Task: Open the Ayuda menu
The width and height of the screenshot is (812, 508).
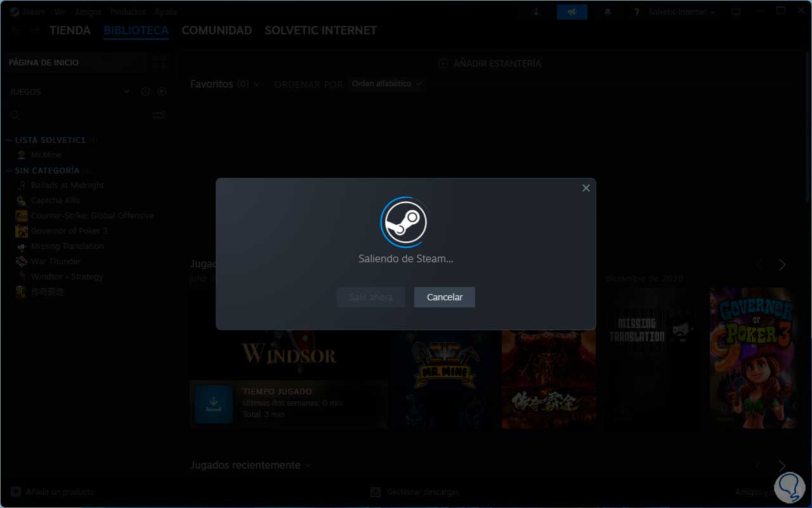Action: click(166, 12)
